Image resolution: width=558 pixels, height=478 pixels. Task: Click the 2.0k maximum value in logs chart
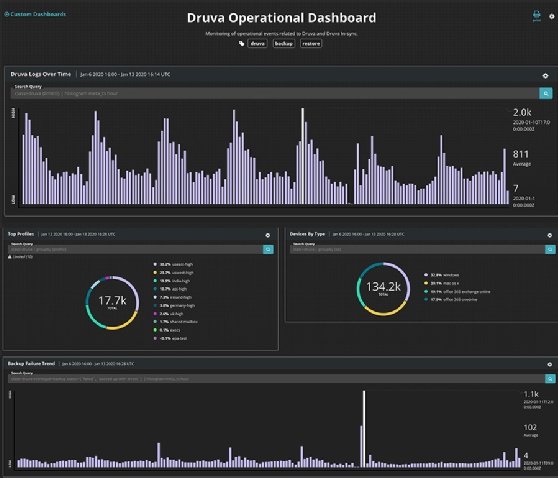coord(522,112)
